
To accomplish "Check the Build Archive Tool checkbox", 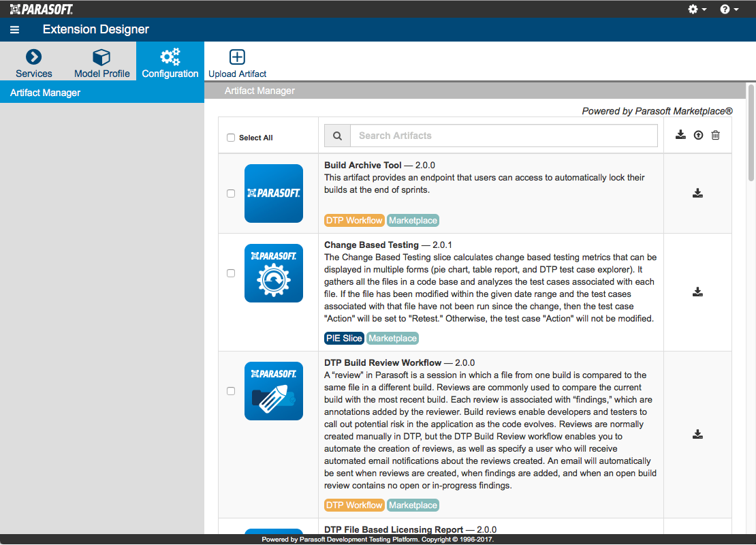I will coord(231,193).
